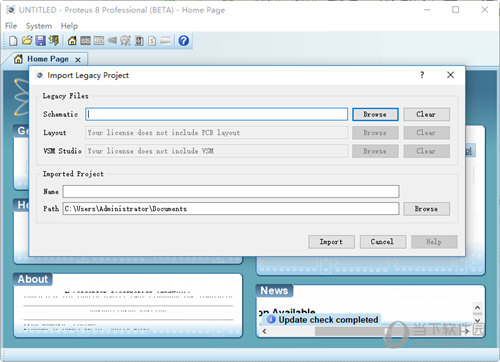Close the Import Legacy Project dialog

pos(450,75)
